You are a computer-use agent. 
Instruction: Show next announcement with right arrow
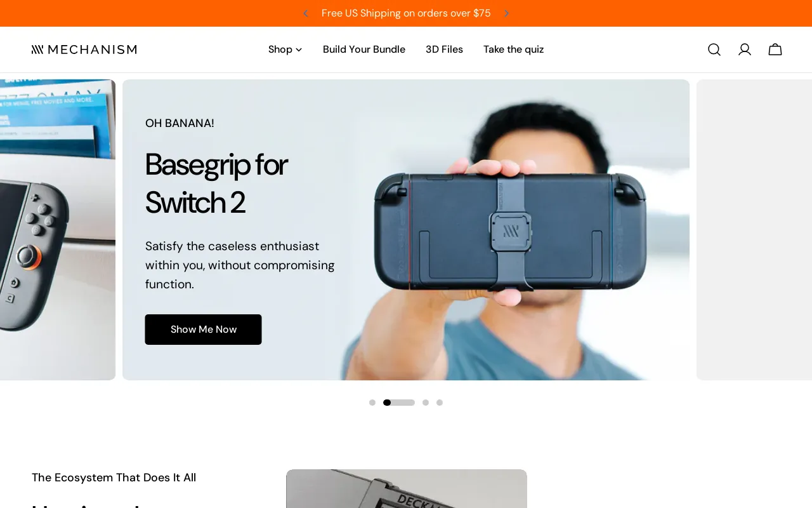point(506,13)
